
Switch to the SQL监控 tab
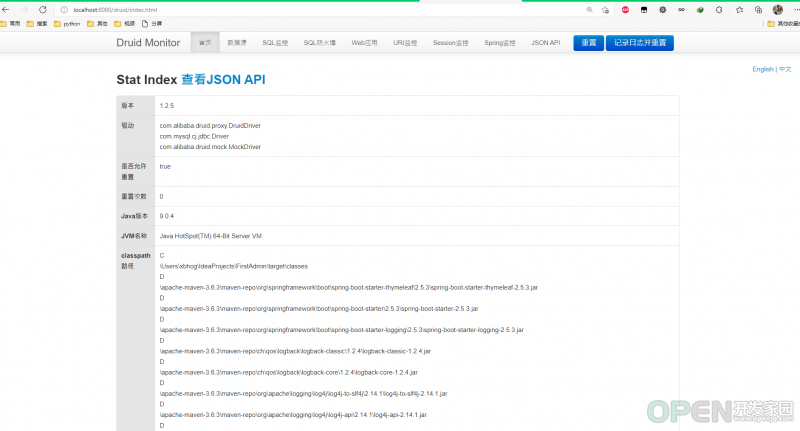(275, 43)
